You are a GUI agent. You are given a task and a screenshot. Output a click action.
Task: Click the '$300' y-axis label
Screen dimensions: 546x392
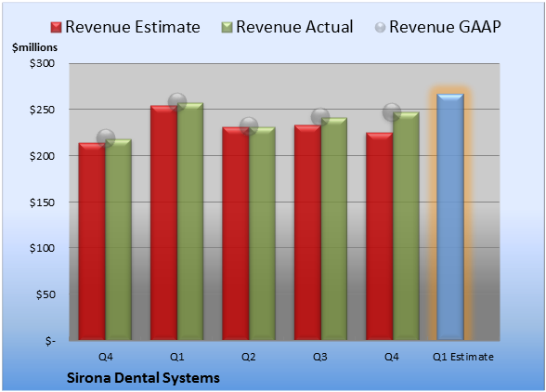point(42,63)
